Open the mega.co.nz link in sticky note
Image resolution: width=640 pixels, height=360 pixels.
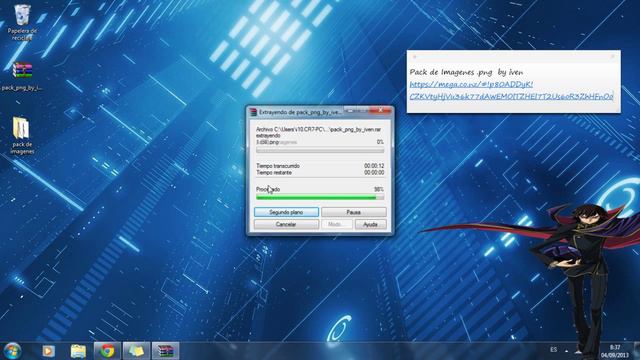511,90
